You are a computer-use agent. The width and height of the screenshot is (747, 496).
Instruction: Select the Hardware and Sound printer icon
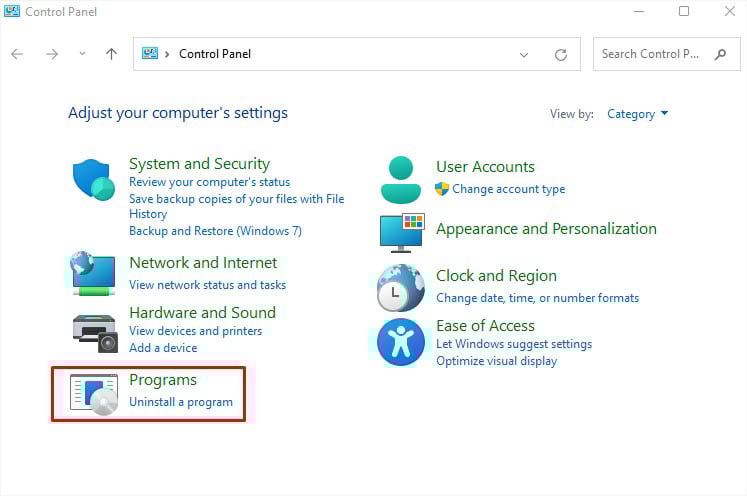[x=95, y=333]
